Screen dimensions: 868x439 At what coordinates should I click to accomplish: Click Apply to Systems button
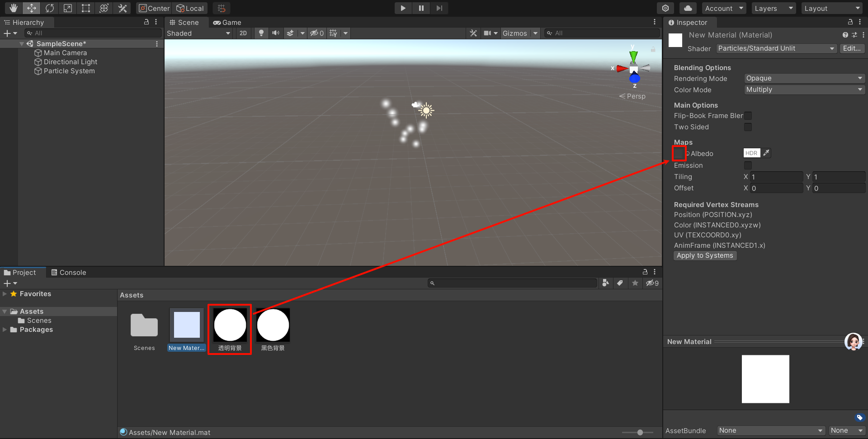click(x=705, y=255)
